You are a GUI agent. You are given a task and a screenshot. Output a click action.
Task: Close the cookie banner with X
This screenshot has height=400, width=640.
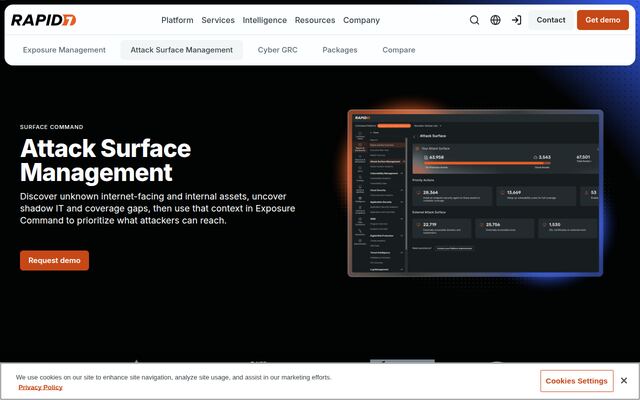tap(624, 380)
